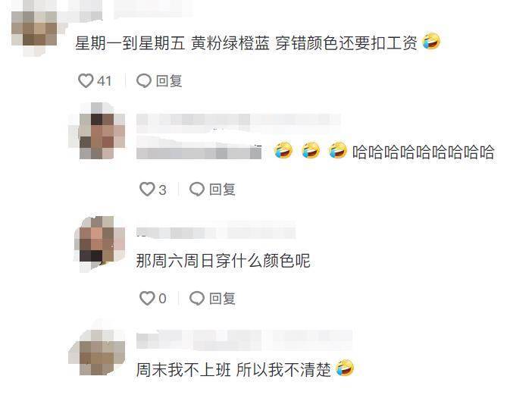532x395 pixels.
Task: Like the comment with 41 likes
Action: [86, 81]
